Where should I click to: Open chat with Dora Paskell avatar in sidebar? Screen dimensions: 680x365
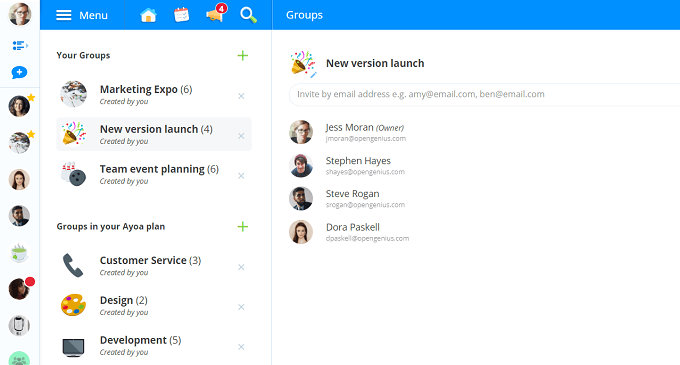tap(20, 179)
